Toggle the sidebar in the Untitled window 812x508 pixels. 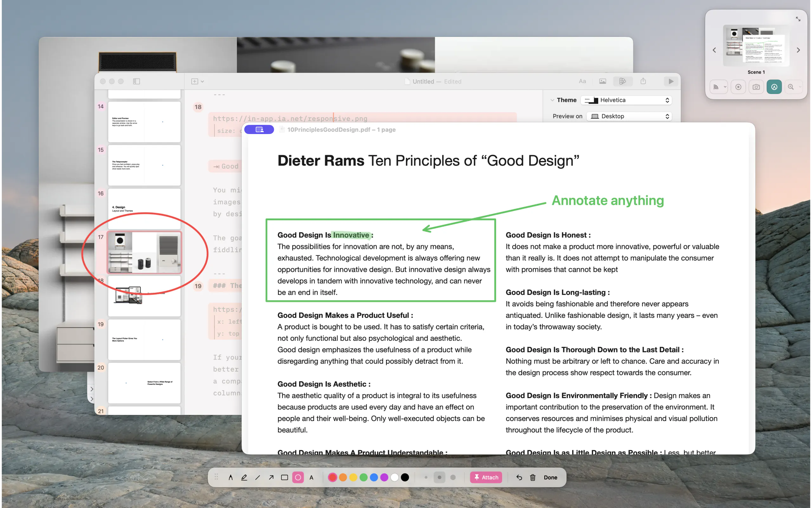[x=136, y=81]
